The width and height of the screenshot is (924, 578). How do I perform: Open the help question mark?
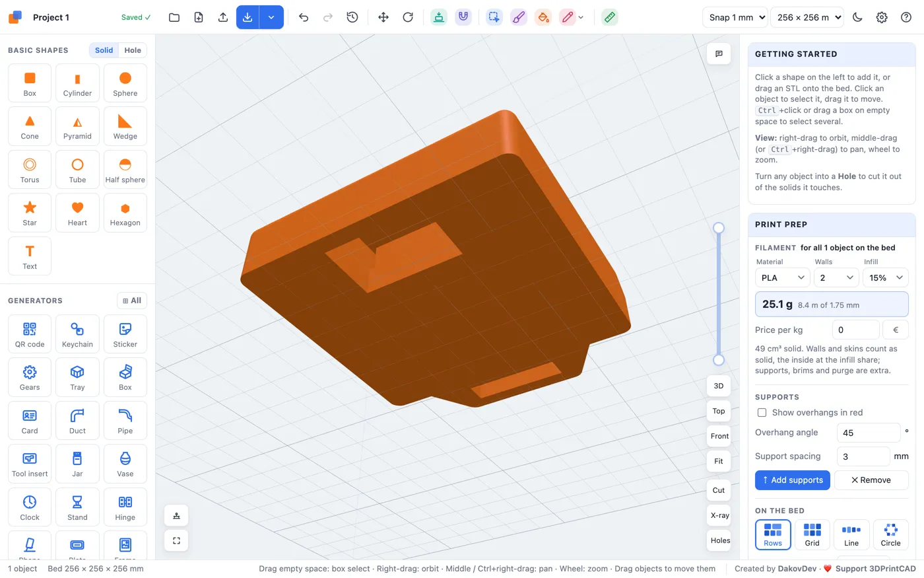[906, 17]
